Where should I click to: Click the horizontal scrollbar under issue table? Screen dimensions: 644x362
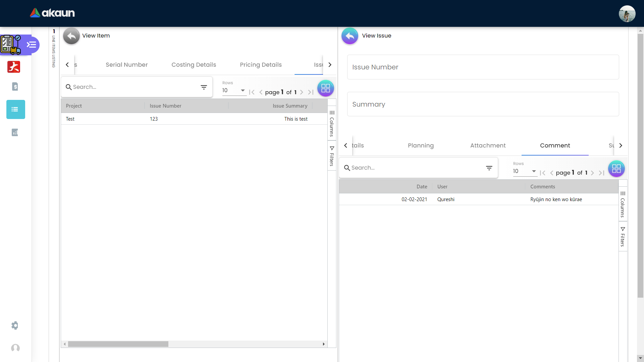(x=118, y=344)
